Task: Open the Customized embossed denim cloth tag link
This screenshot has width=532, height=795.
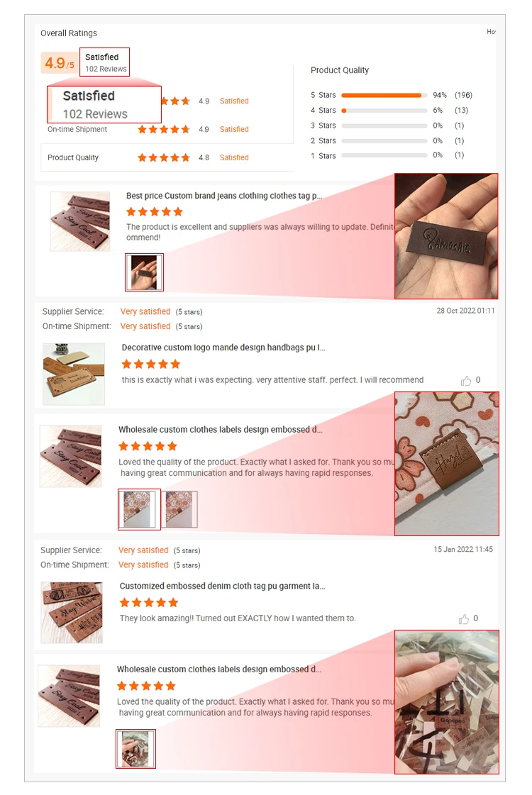Action: [222, 586]
